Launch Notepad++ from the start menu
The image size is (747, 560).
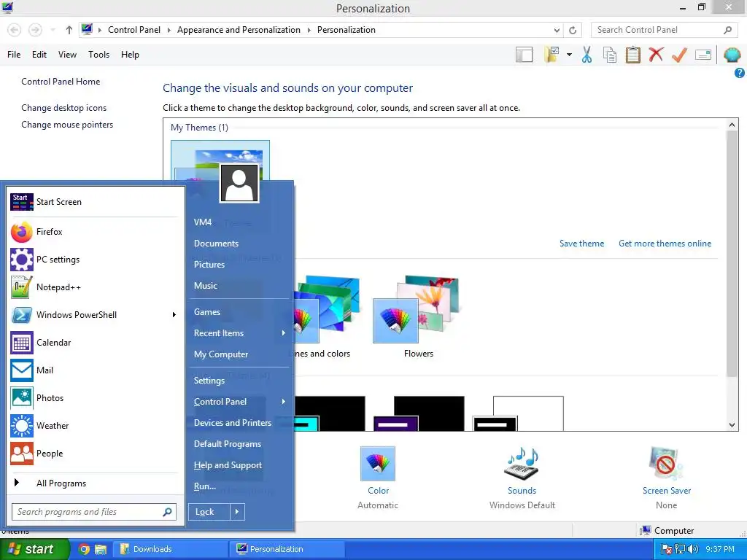tap(93, 287)
